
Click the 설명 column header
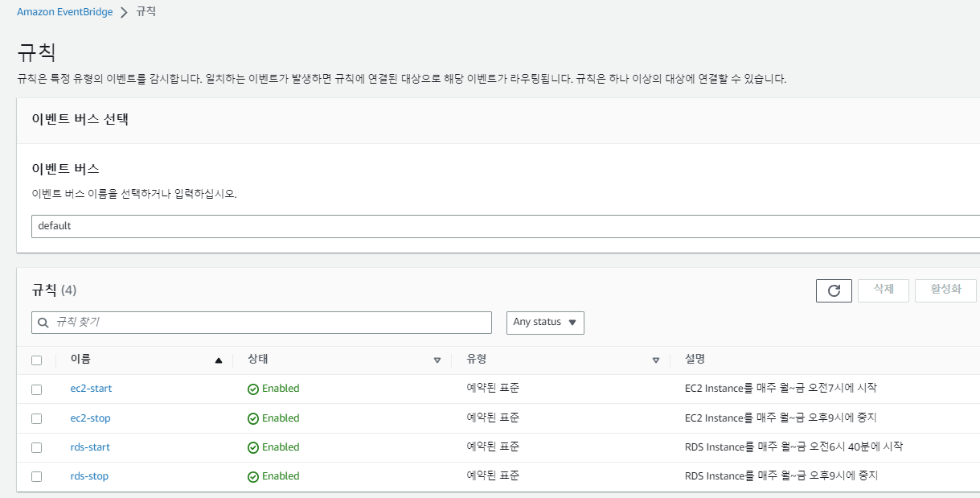(695, 360)
